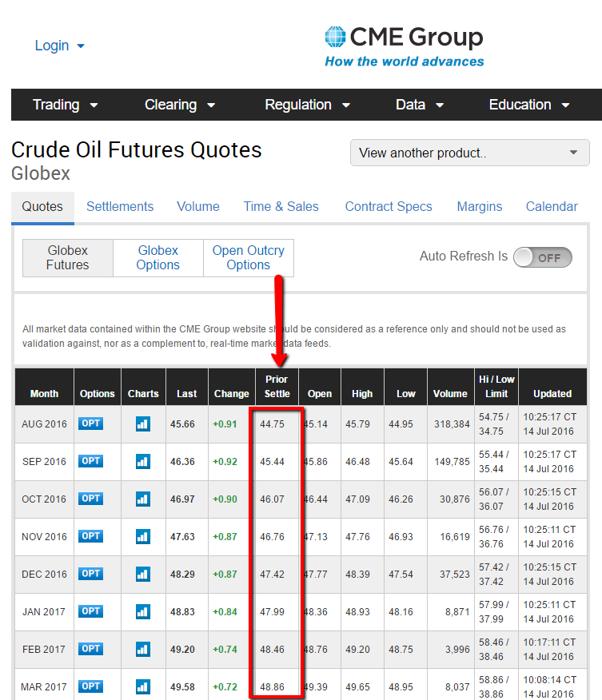Click OPT badge for OCT 2016
This screenshot has height=700, width=602.
[90, 498]
